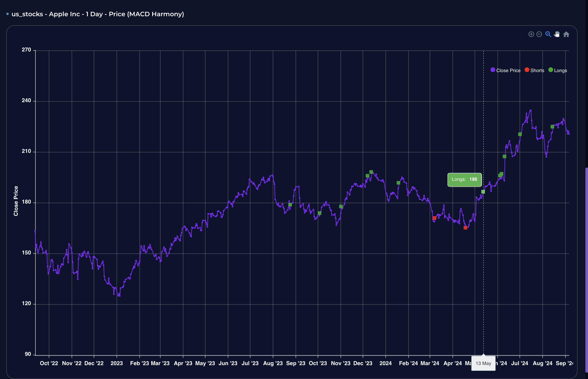The image size is (588, 379).
Task: Click the green Longs legend marker
Action: [551, 70]
